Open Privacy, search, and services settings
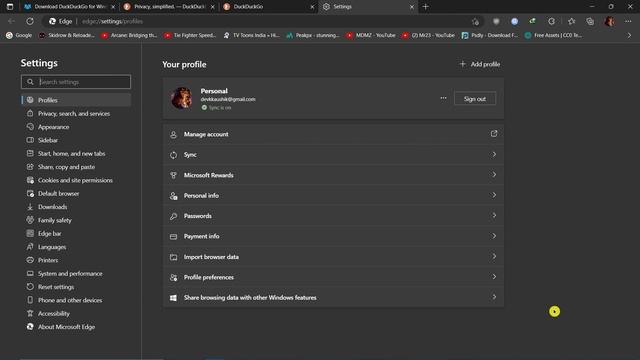Viewport: 640px width, 360px height. point(76,113)
